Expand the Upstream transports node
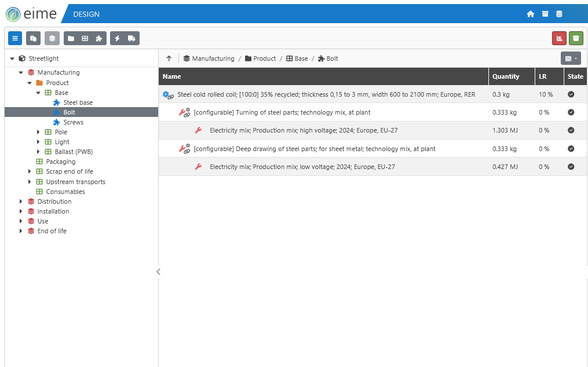This screenshot has height=367, width=588. 29,182
